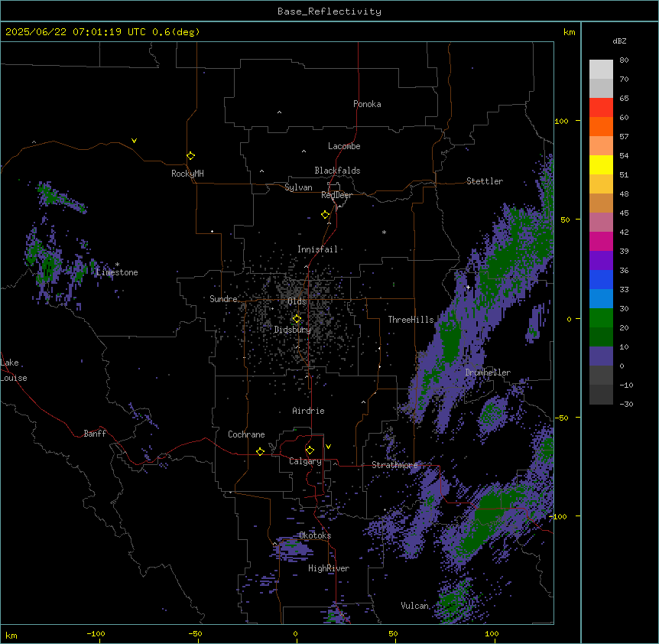Click the Lake Louise label
This screenshot has width=659, height=644.
[14, 370]
